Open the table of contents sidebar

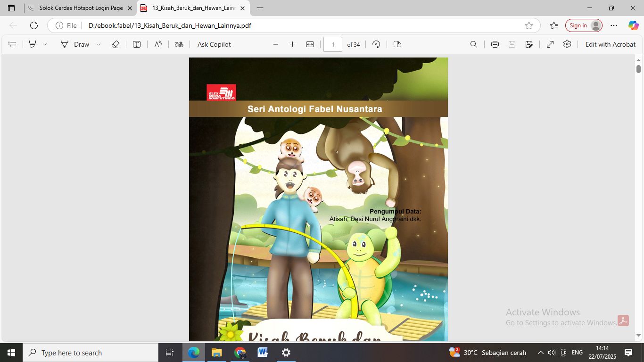point(13,44)
